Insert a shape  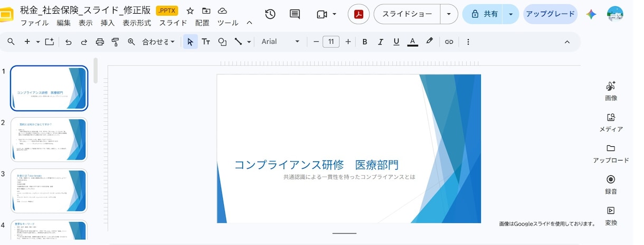click(222, 42)
